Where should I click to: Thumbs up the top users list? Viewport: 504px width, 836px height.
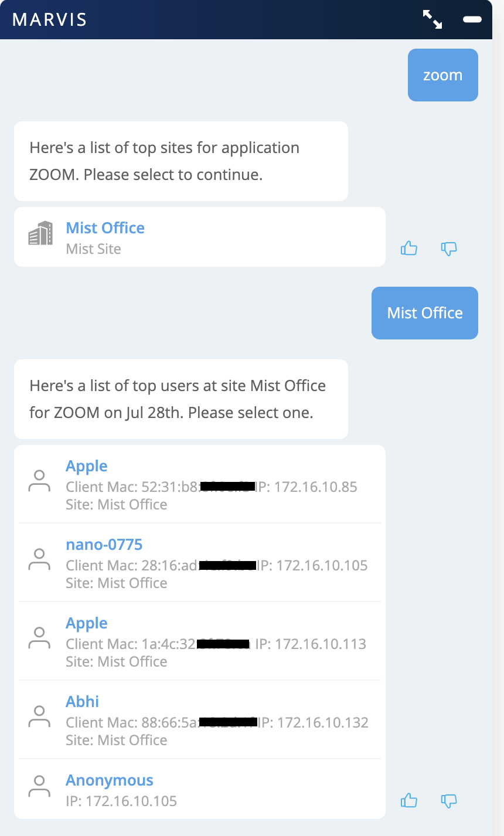pos(408,800)
